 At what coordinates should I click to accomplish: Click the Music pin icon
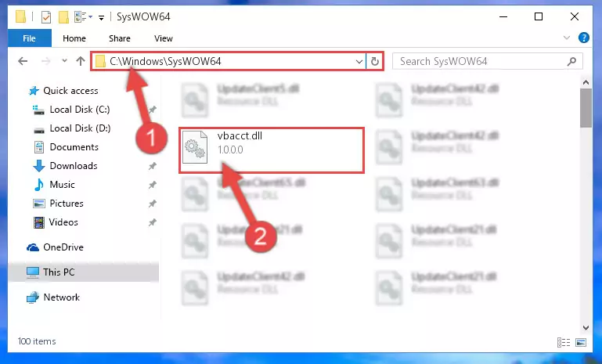point(153,185)
